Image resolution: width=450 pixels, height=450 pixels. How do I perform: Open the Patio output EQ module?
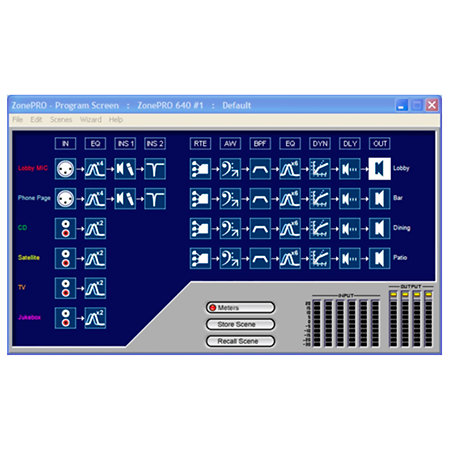290,258
